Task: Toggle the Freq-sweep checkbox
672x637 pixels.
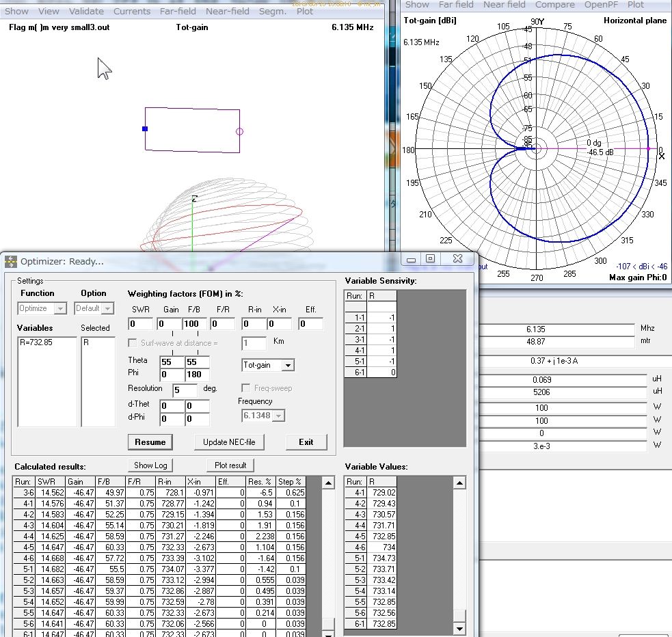Action: 246,388
